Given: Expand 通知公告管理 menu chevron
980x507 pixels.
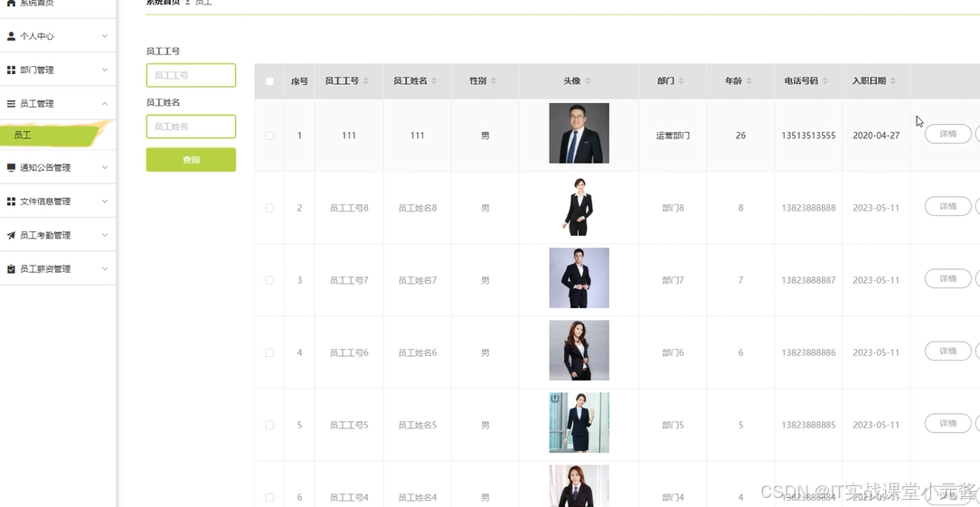Looking at the screenshot, I should (104, 167).
